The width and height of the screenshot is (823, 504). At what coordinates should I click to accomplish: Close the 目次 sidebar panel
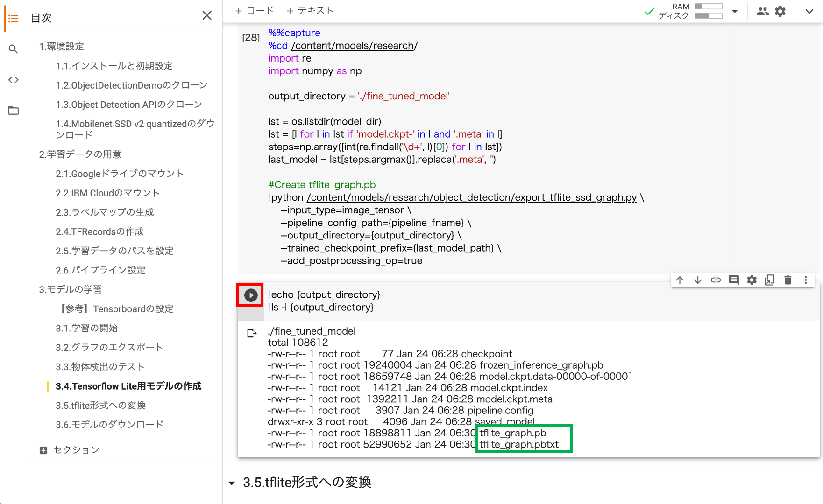207,15
